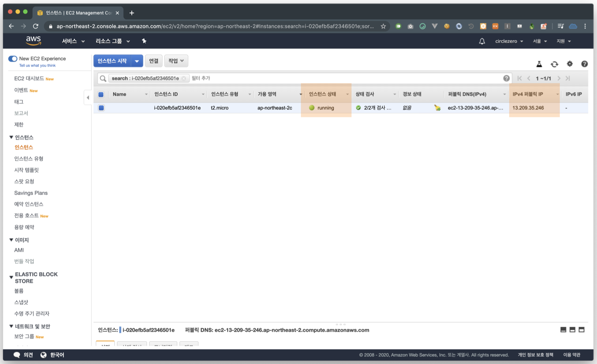Open a new browser tab
This screenshot has width=597, height=364.
(132, 13)
